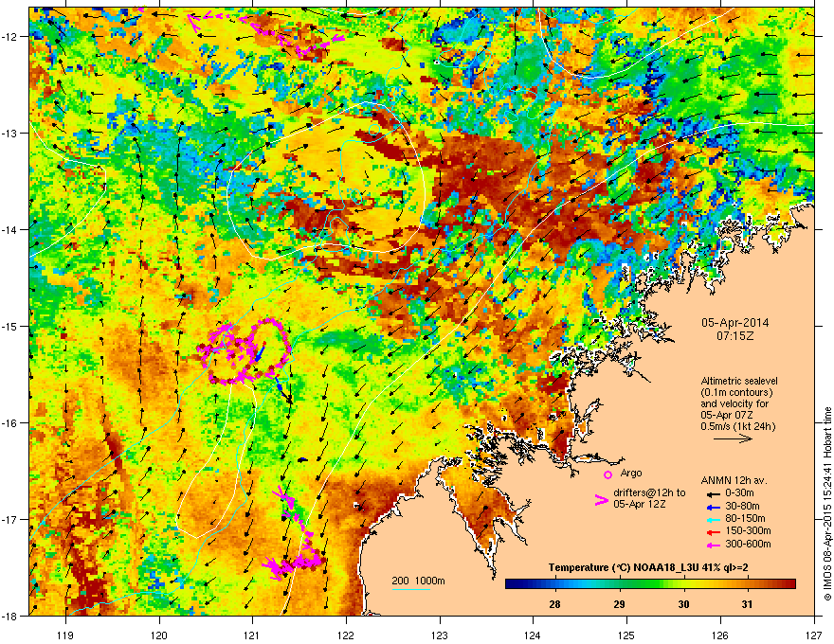Click the '0-30m' depth label
This screenshot has width=834, height=644.
[739, 493]
